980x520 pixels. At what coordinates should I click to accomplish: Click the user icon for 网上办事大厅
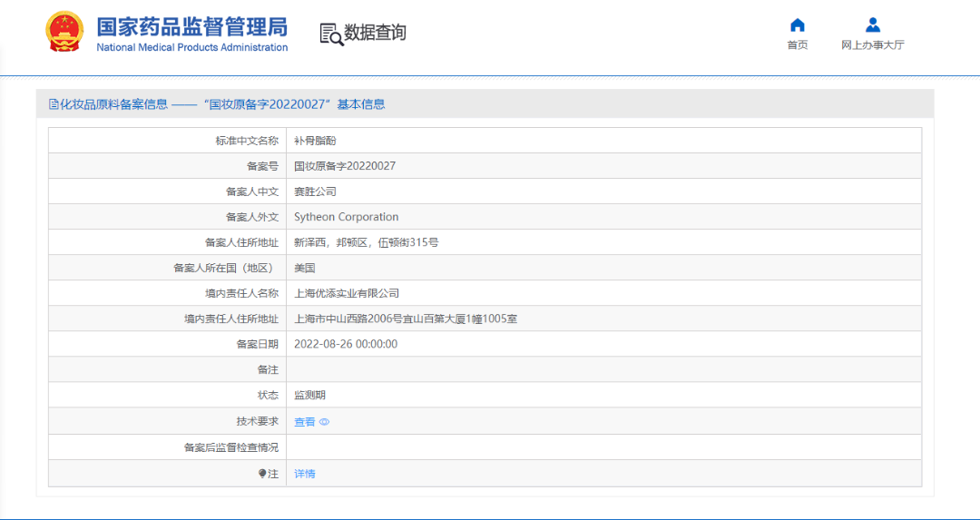(872, 25)
